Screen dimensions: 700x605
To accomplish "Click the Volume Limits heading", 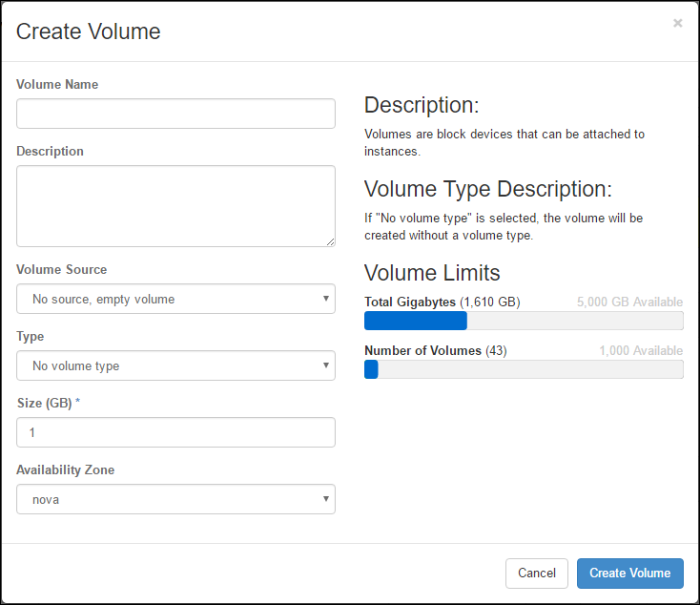I will [x=432, y=273].
